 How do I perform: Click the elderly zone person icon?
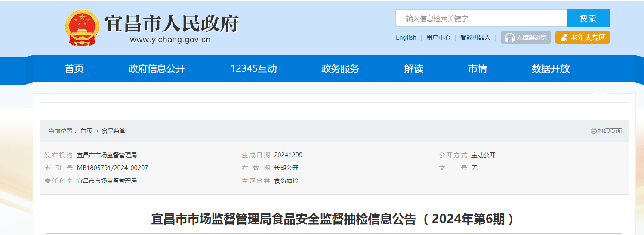[x=564, y=38]
